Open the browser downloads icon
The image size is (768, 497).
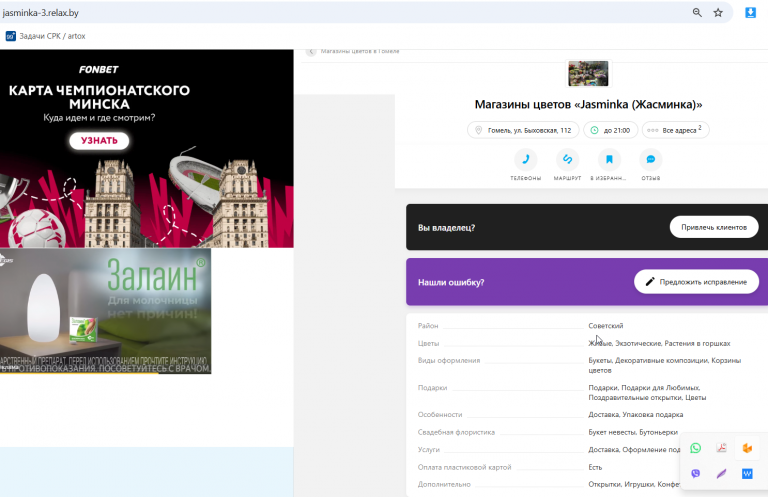pyautogui.click(x=750, y=13)
